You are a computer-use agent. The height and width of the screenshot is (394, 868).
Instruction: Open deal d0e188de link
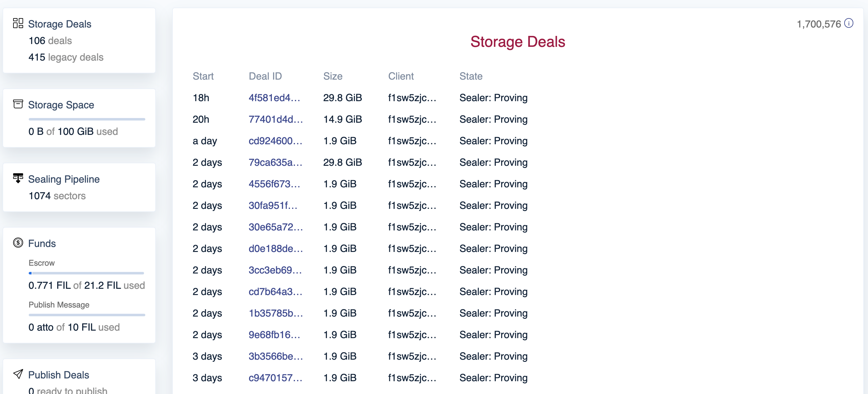pos(276,249)
